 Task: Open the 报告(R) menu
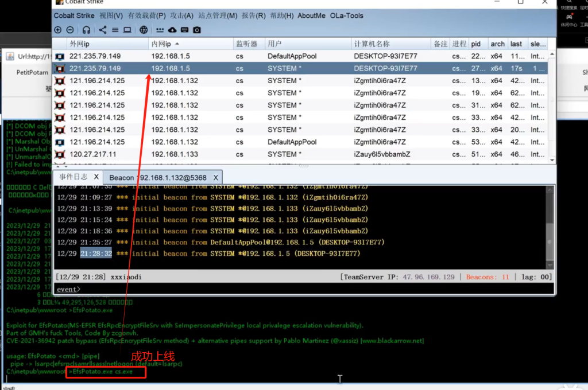pyautogui.click(x=253, y=15)
